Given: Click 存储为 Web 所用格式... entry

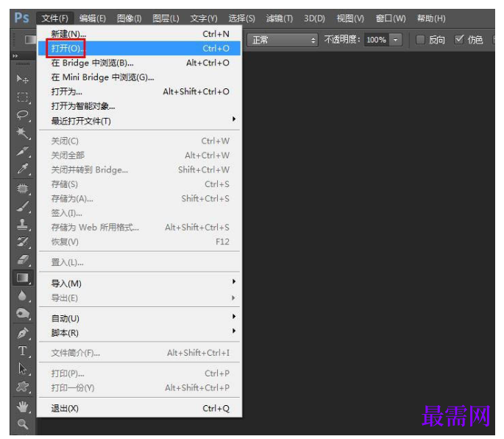Looking at the screenshot, I should pos(139,228).
